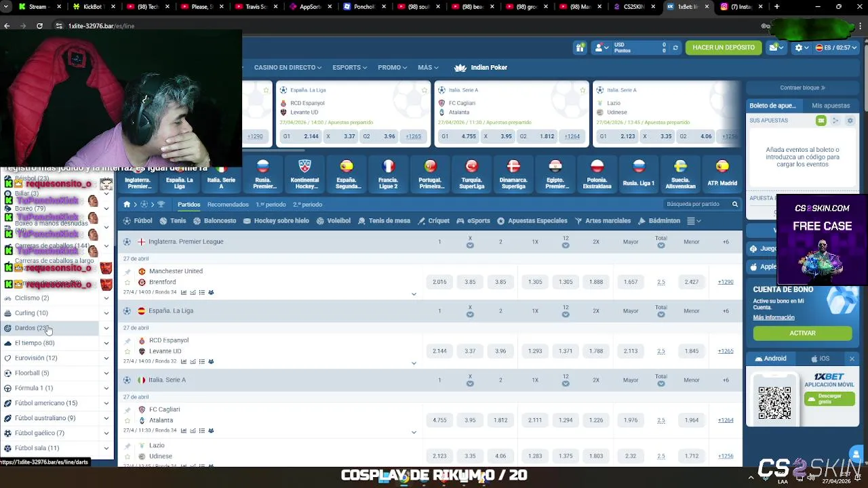Click ACTIVAR bonus button
The height and width of the screenshot is (488, 868).
[x=802, y=333]
